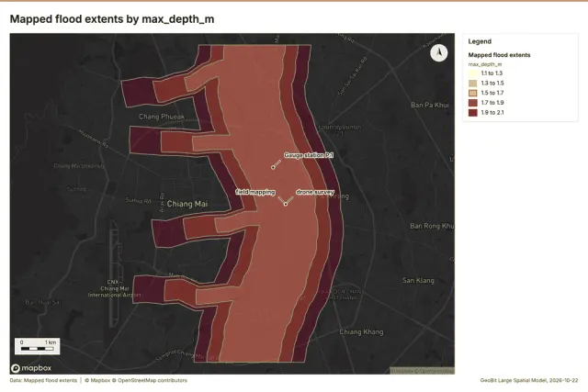The image size is (588, 392).
Task: Click the Chang Phueak map label
Action: [162, 117]
